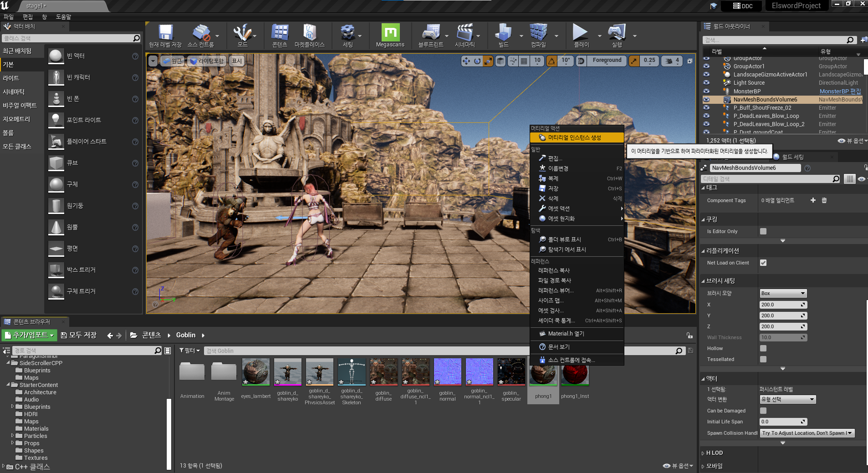868x473 pixels.
Task: Open Source Control toolbar button
Action: pos(200,36)
